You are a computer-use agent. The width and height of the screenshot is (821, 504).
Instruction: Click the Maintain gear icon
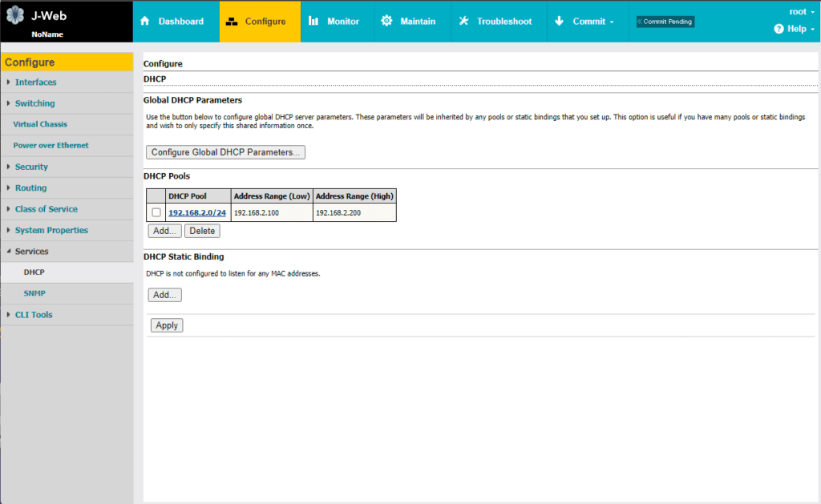click(x=386, y=21)
